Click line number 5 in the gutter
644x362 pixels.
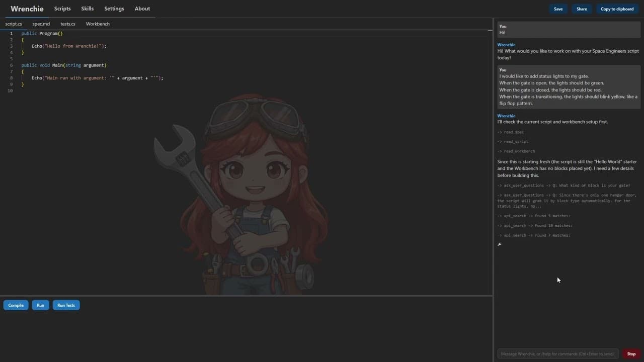11,59
